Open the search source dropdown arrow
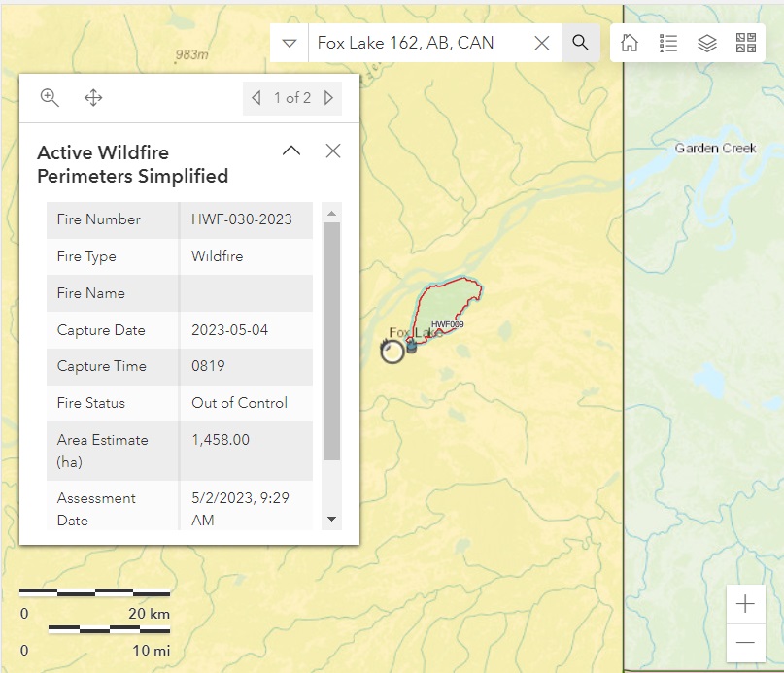784x673 pixels. click(289, 43)
